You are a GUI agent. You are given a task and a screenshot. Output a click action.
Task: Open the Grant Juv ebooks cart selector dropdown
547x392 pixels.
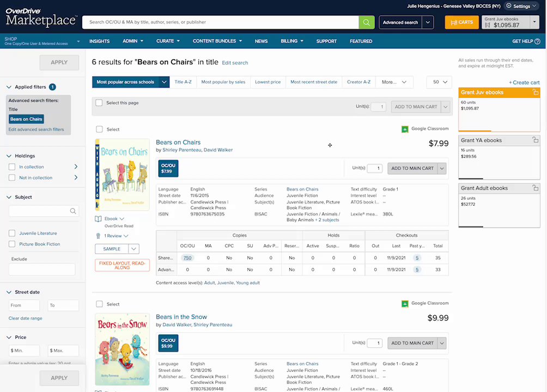[534, 22]
